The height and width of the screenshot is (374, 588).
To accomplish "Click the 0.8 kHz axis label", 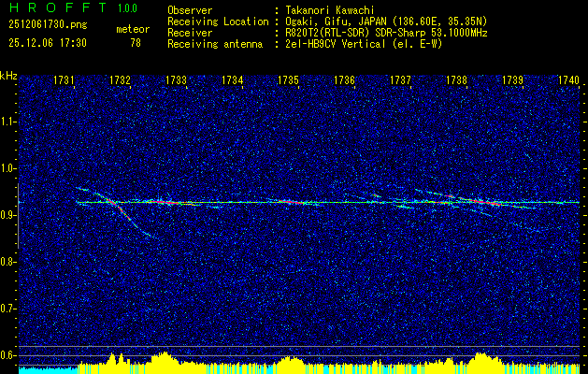I will tap(8, 262).
